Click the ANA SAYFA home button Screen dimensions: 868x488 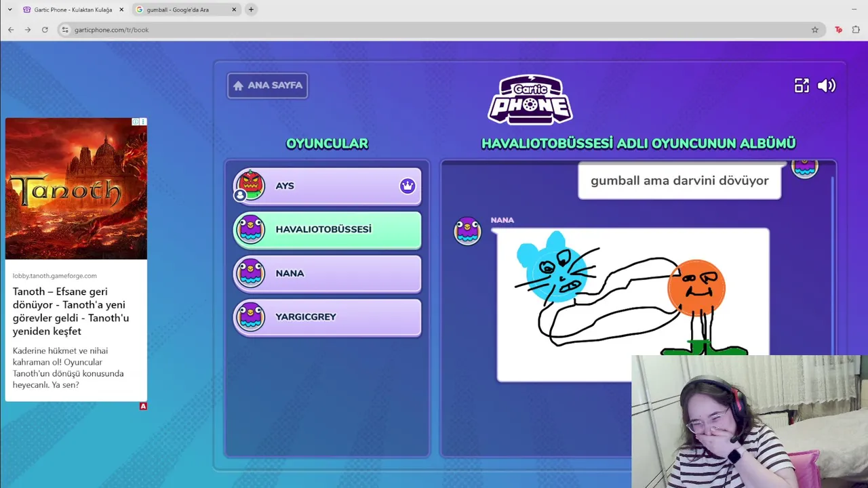[x=267, y=85]
